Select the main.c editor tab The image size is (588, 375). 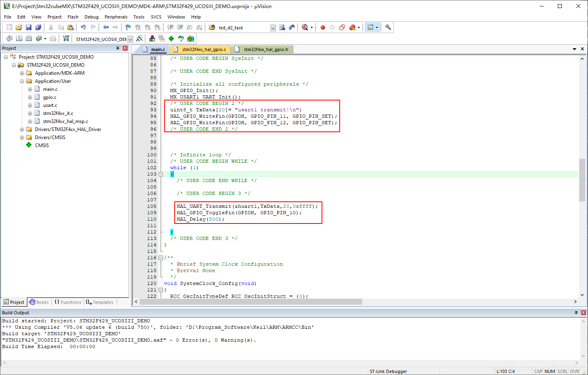click(154, 49)
